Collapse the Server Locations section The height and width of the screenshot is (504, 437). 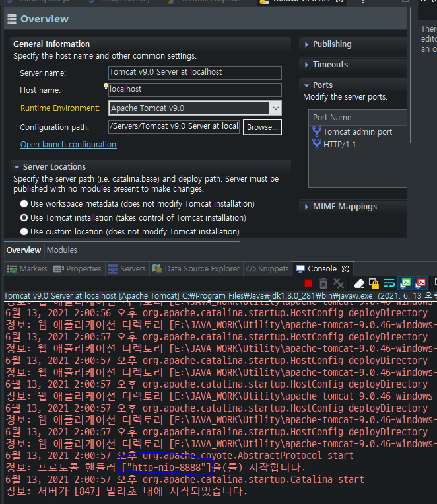17,167
